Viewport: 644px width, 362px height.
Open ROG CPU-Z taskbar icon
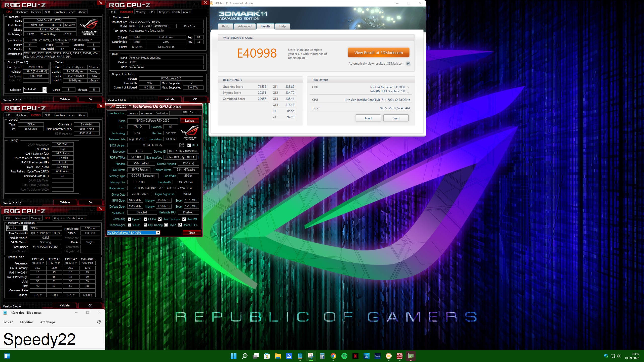pos(400,356)
